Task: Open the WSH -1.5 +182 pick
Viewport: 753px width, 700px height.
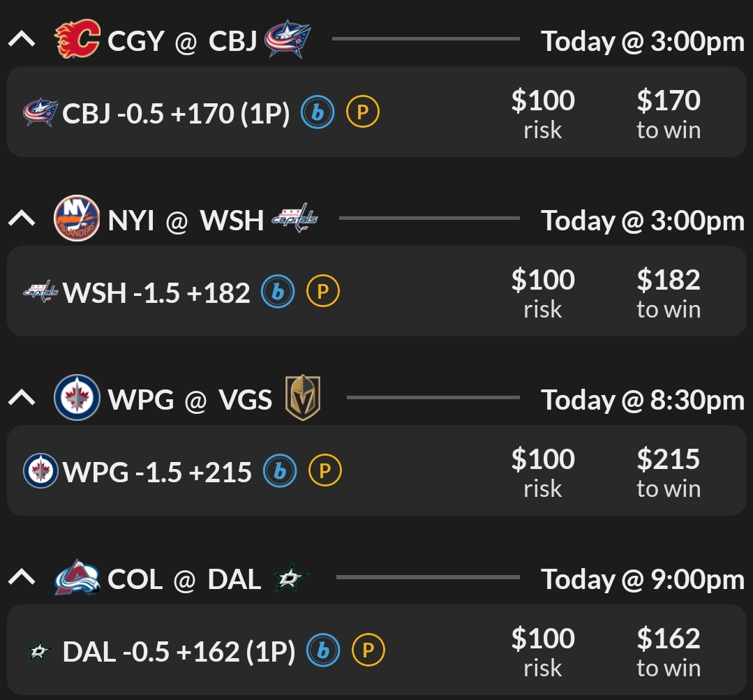Action: click(156, 293)
